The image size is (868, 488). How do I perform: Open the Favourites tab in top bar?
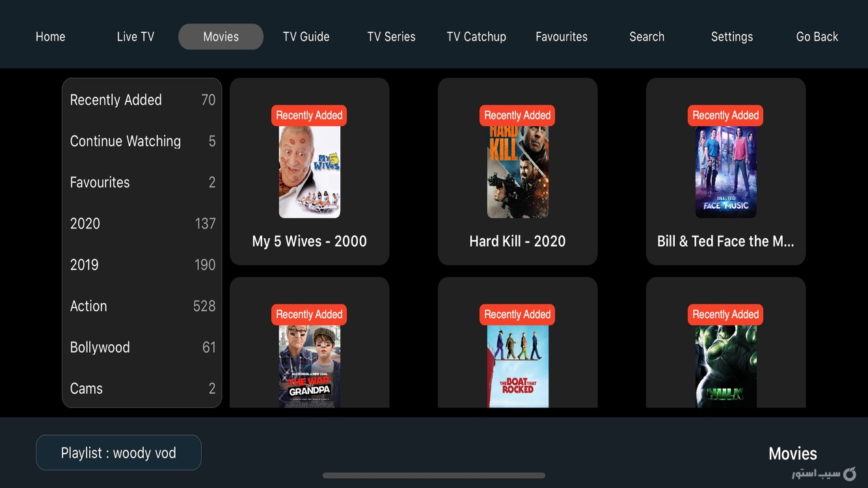coord(562,36)
